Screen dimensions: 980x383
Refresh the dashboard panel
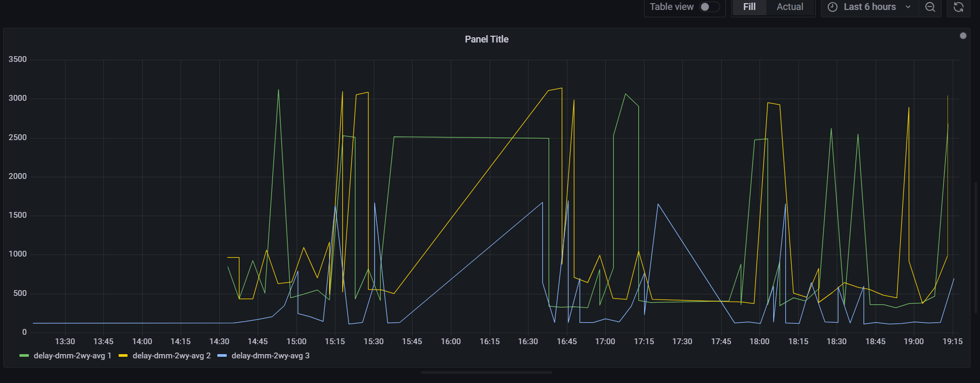pos(958,7)
